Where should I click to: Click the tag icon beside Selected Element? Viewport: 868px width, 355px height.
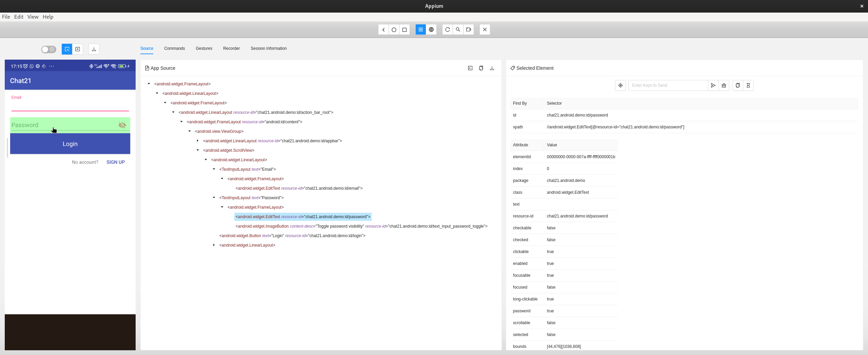click(513, 68)
